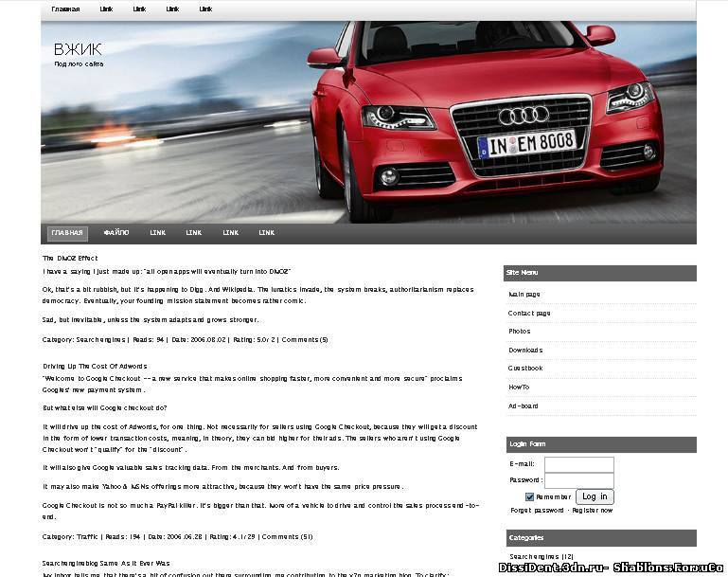The width and height of the screenshot is (728, 577).
Task: Open Downloads in Site Menu
Action: click(x=525, y=350)
